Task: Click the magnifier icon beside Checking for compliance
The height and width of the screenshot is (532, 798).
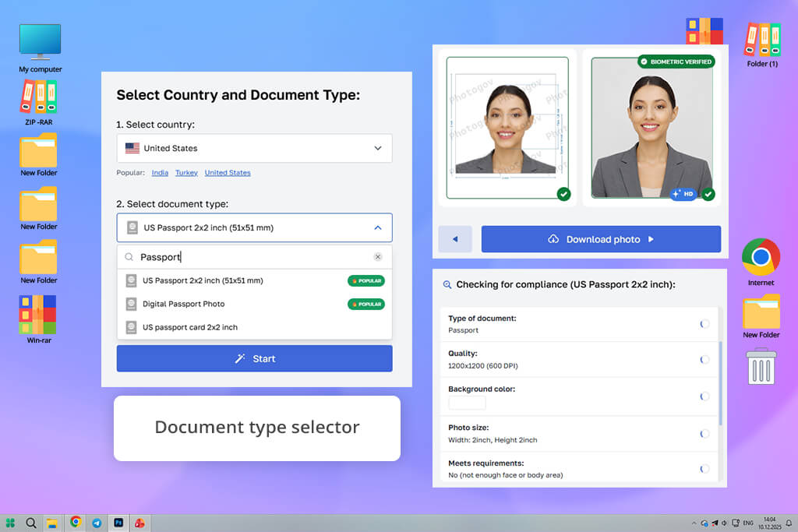Action: 447,284
